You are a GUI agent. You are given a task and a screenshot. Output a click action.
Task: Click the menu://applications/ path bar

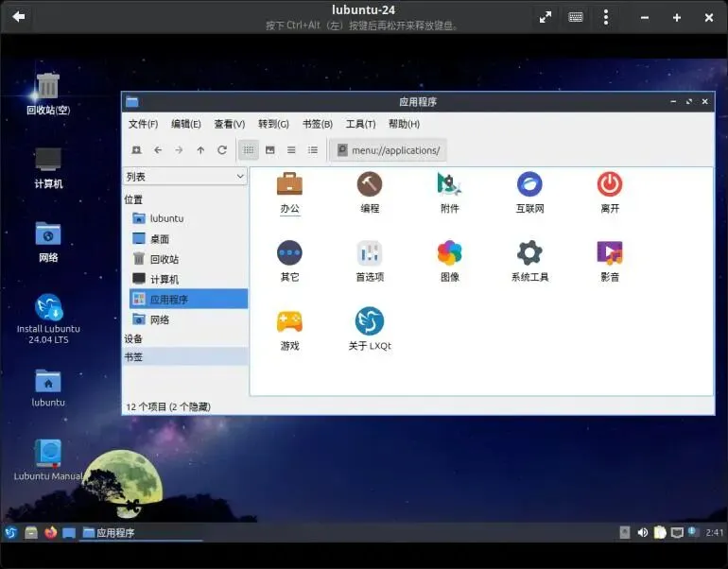389,150
